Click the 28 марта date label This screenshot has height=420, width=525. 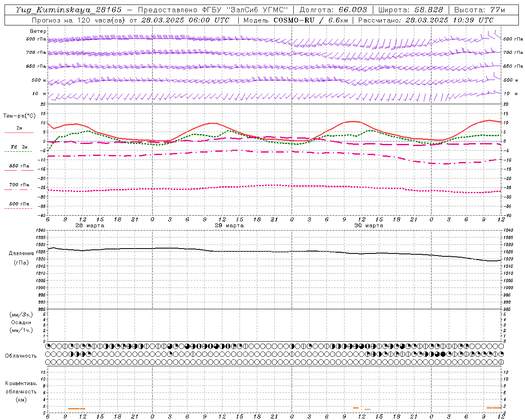tap(90, 226)
